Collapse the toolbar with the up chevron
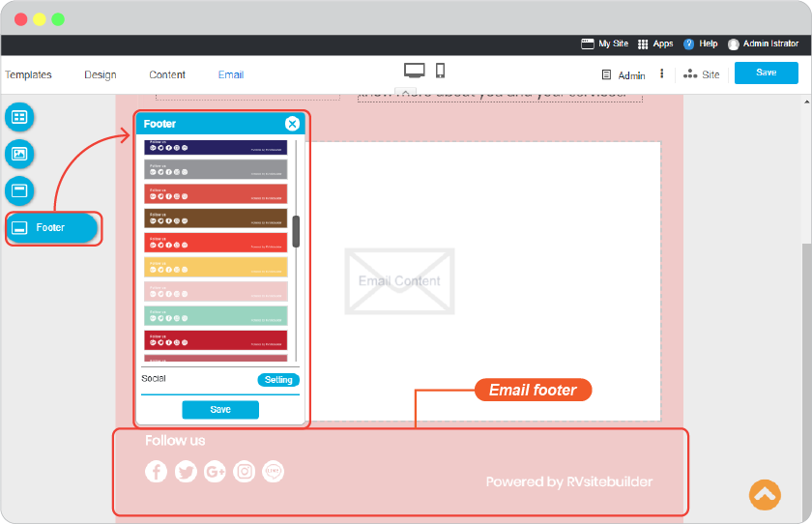The width and height of the screenshot is (812, 524). click(405, 92)
